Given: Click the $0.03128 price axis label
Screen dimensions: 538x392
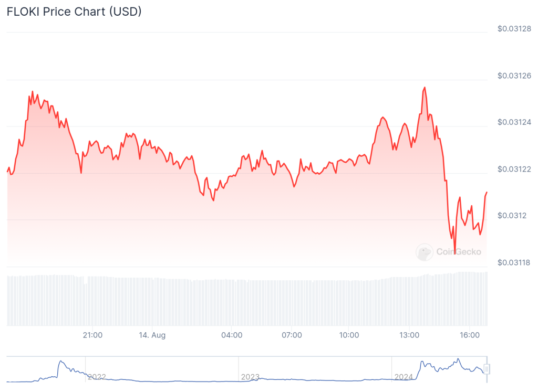Looking at the screenshot, I should tap(514, 28).
